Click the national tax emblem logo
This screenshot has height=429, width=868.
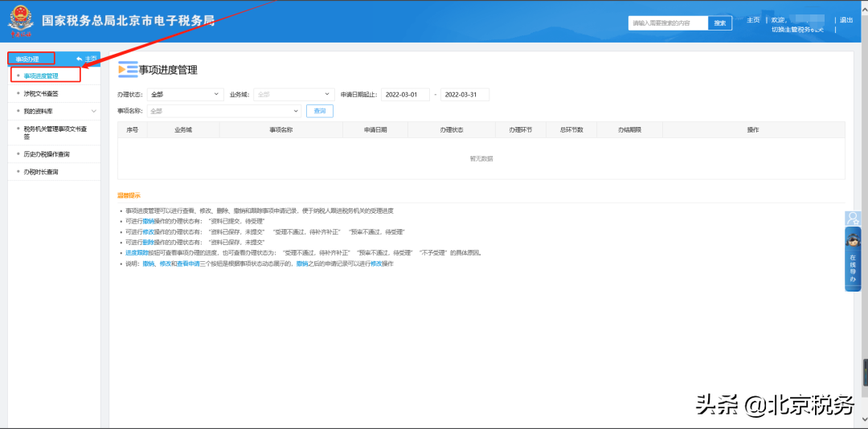[x=23, y=22]
